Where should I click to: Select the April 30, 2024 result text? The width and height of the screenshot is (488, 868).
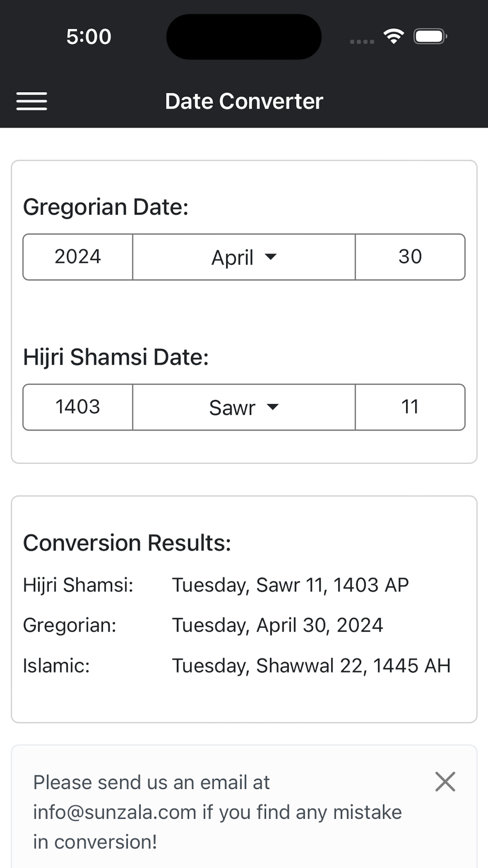tap(278, 625)
